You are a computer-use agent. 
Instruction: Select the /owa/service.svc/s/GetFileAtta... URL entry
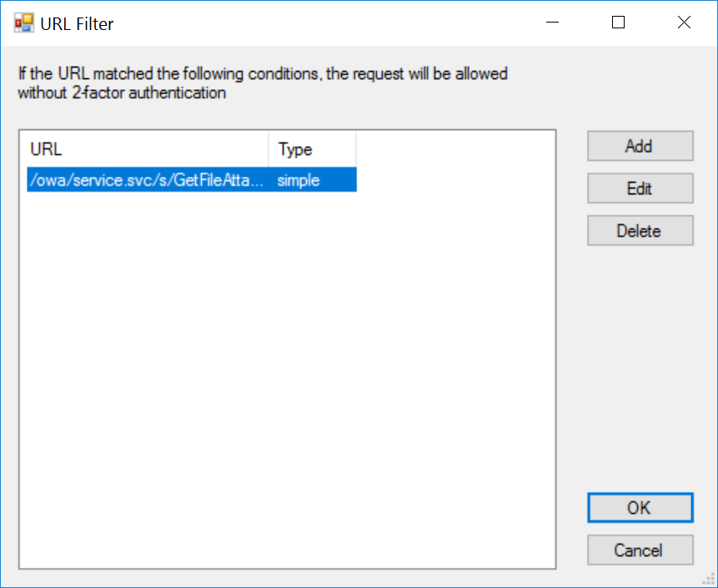147,180
